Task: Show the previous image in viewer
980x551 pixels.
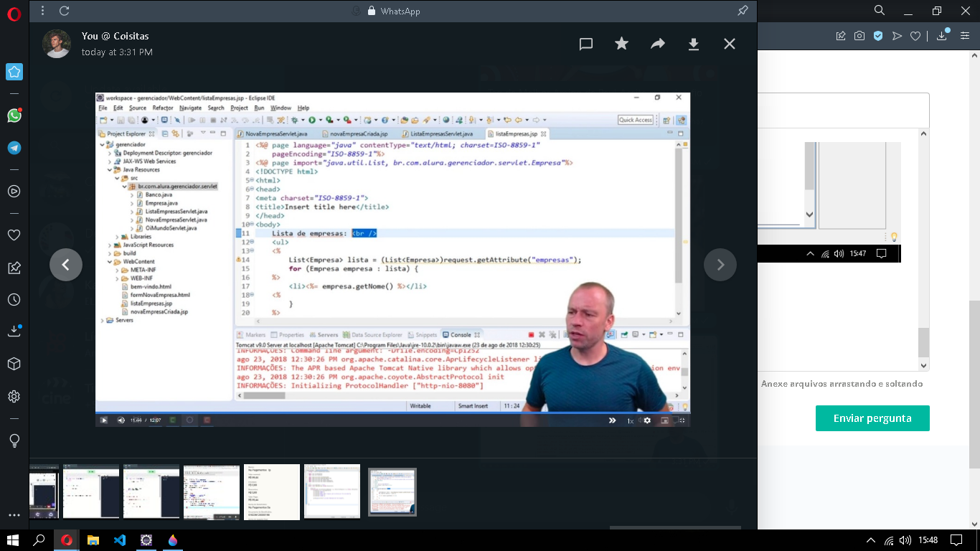Action: click(66, 265)
